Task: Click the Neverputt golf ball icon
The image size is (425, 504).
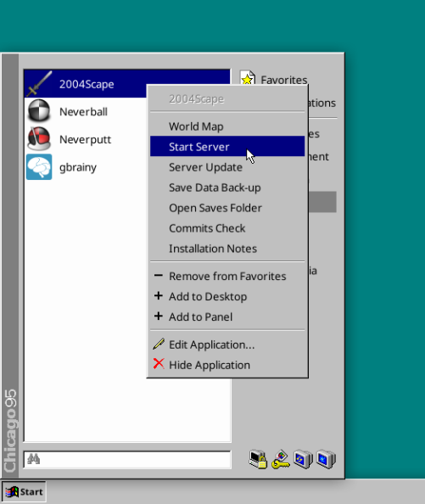Action: (x=39, y=139)
